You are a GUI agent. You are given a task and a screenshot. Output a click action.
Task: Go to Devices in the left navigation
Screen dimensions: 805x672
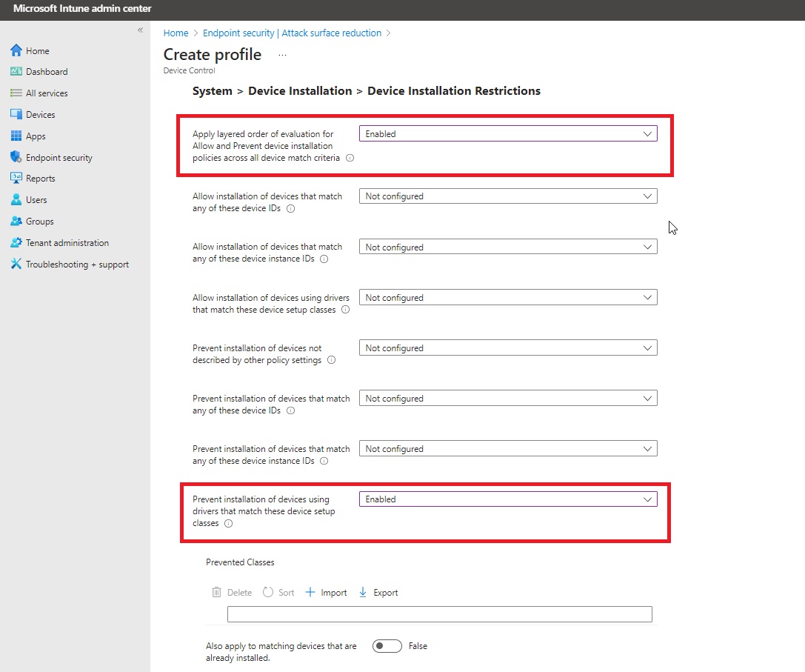point(41,115)
